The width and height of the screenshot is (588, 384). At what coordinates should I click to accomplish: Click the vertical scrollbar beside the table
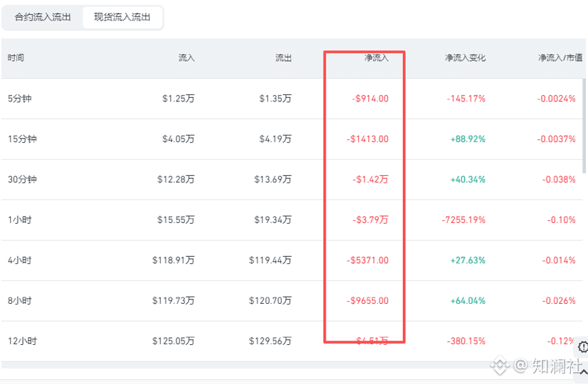(x=584, y=126)
